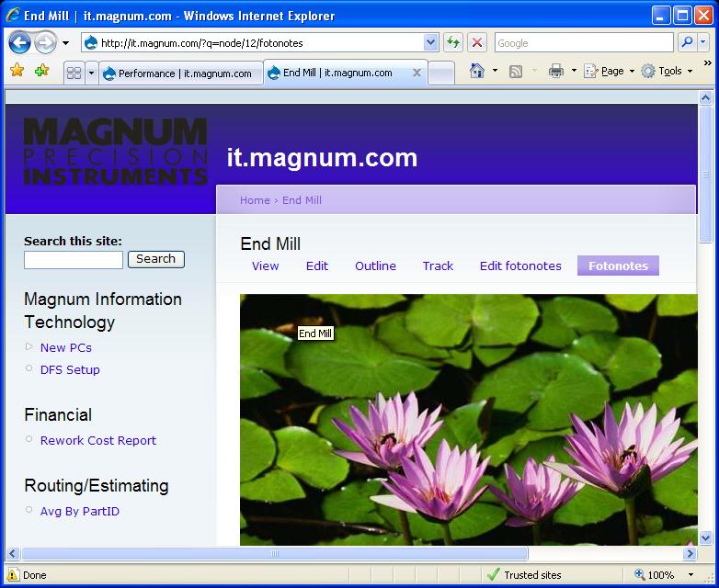Click the vertical scrollbar down arrow

705,538
